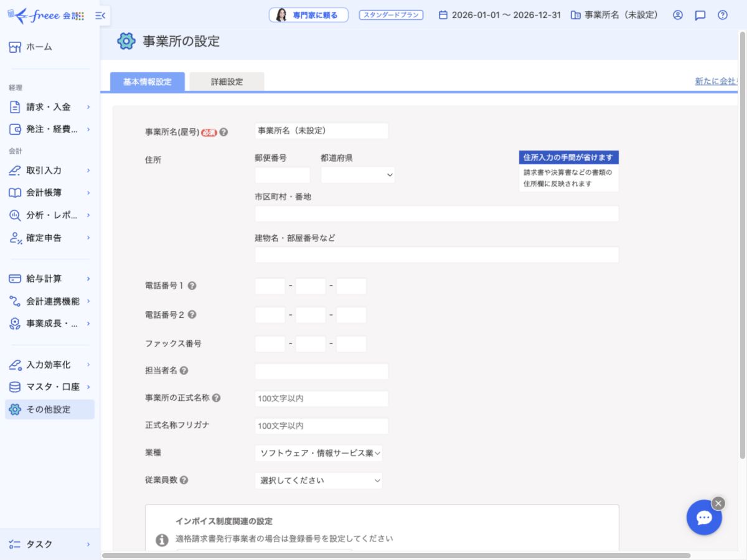The height and width of the screenshot is (560, 747).
Task: Open the floating chat support button
Action: 704,518
